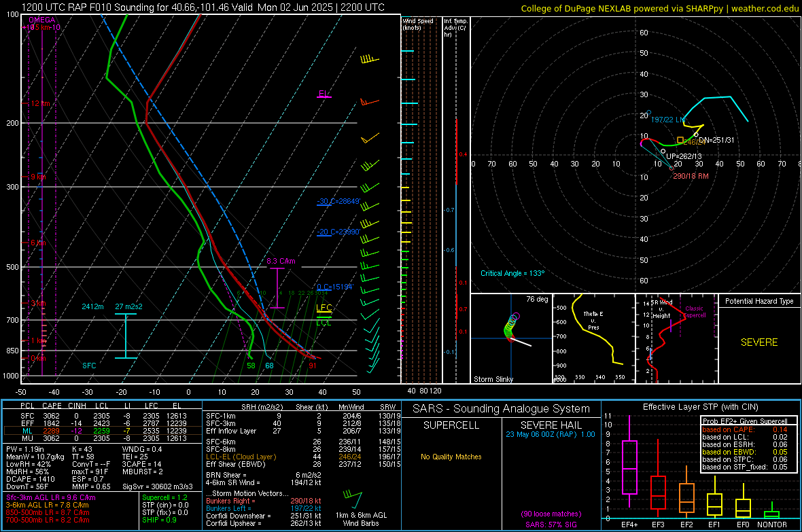Click the 290/18 RM label on hodograph

point(691,176)
